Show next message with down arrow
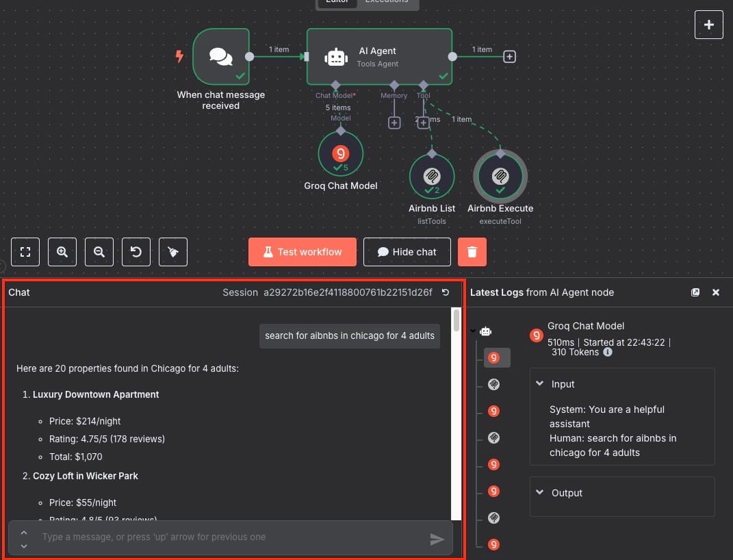 pos(24,546)
